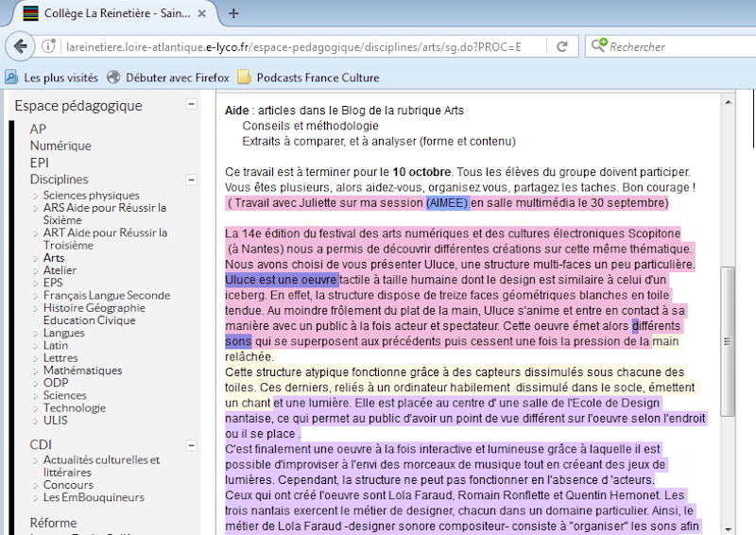This screenshot has height=535, width=756.
Task: Click the browser back arrow button
Action: [x=22, y=46]
